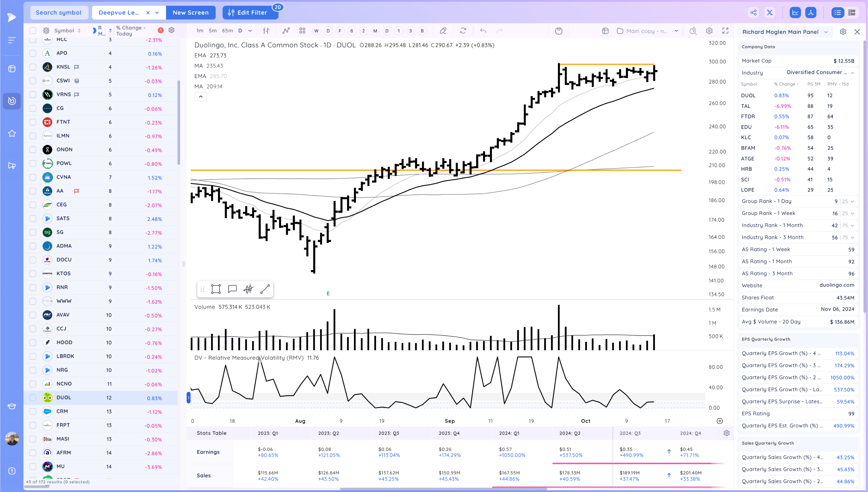Switch to the 65m timeframe

tap(227, 31)
